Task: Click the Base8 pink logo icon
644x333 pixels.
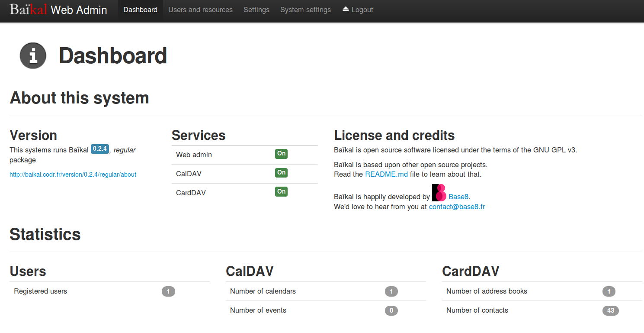Action: [x=439, y=193]
